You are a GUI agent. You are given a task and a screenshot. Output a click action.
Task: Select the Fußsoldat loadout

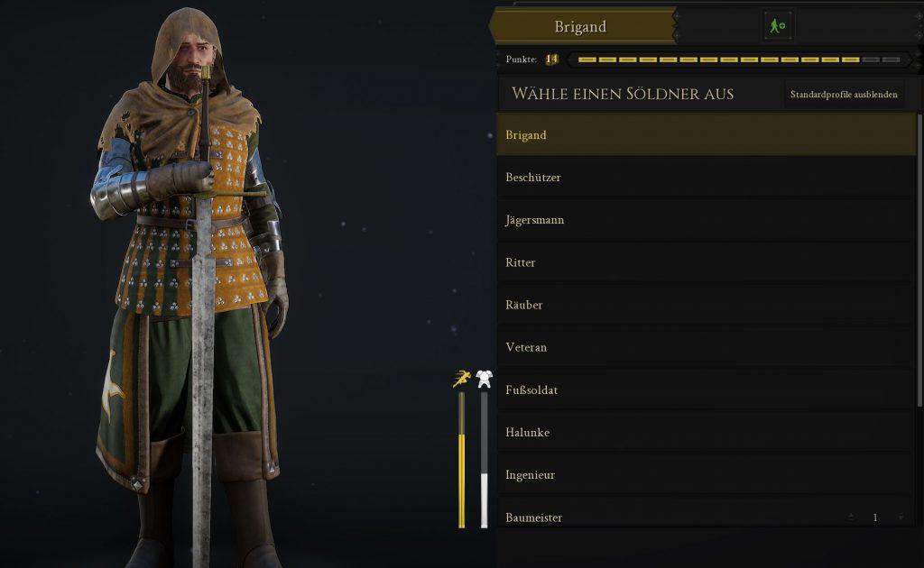706,389
